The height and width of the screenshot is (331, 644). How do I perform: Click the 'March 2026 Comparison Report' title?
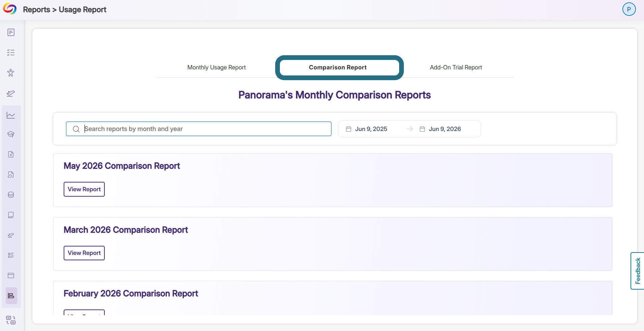coord(126,230)
